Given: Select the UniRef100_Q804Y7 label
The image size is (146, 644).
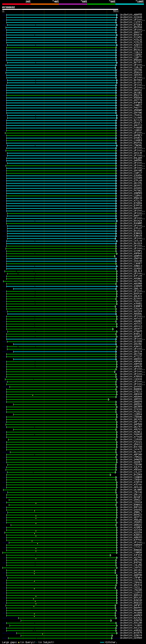Looking at the screenshot, I should tap(131, 329).
